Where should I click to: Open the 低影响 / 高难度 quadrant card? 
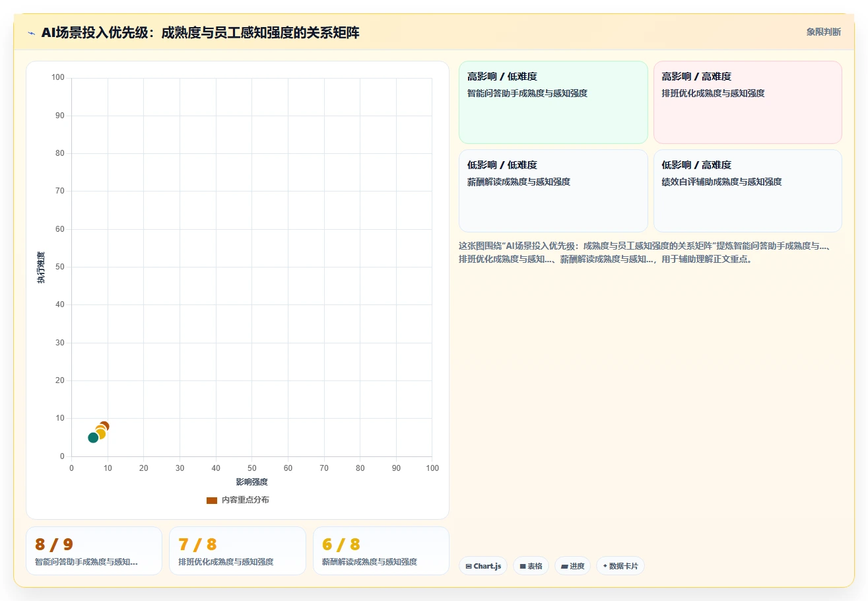pos(747,191)
